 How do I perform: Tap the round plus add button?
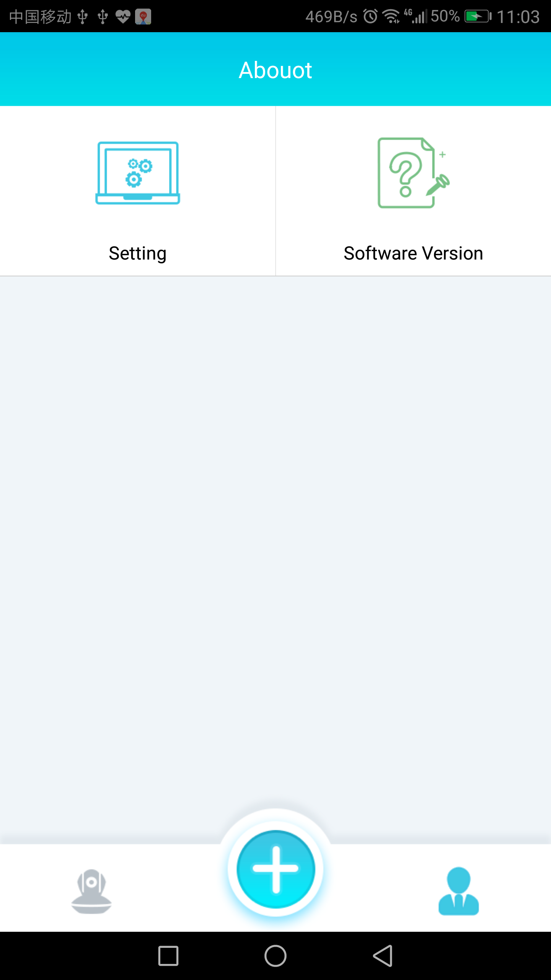click(x=275, y=869)
